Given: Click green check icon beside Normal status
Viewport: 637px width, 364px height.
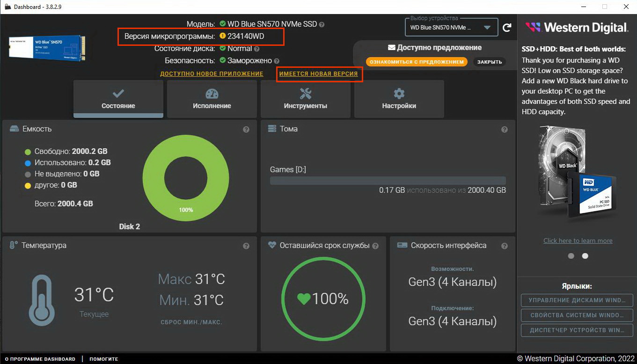Looking at the screenshot, I should (x=222, y=48).
